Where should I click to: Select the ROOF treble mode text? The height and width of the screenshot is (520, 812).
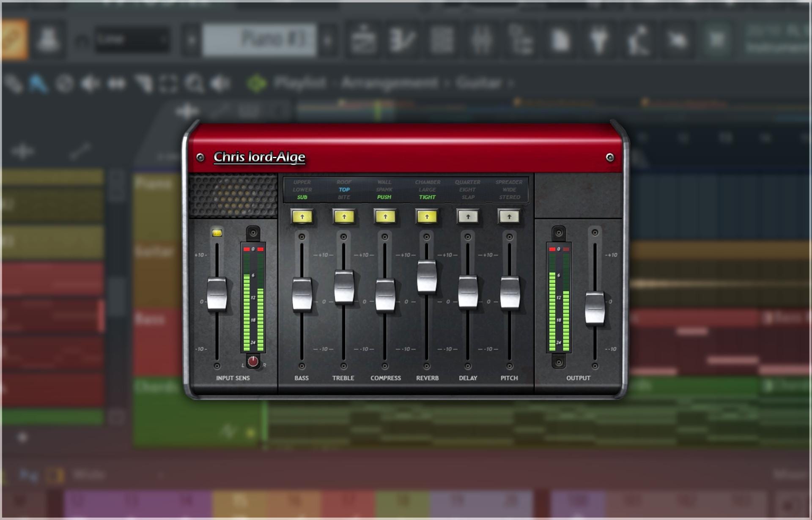click(x=344, y=182)
